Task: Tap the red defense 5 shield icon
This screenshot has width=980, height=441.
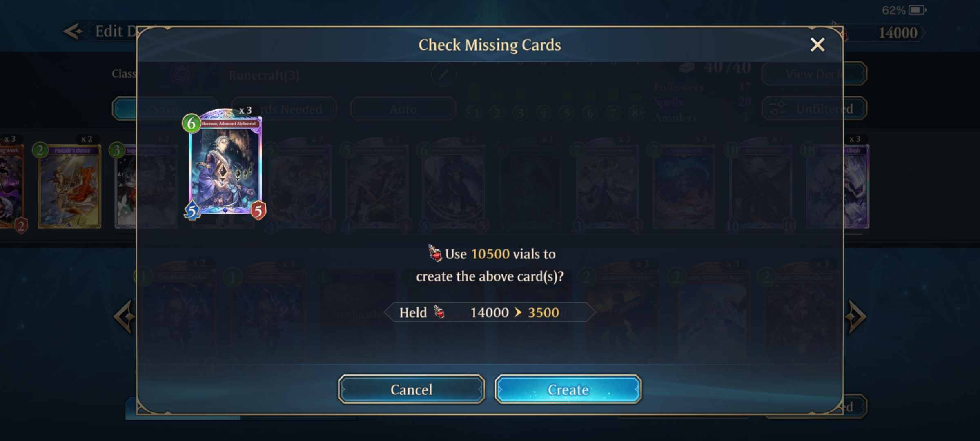Action: (258, 211)
